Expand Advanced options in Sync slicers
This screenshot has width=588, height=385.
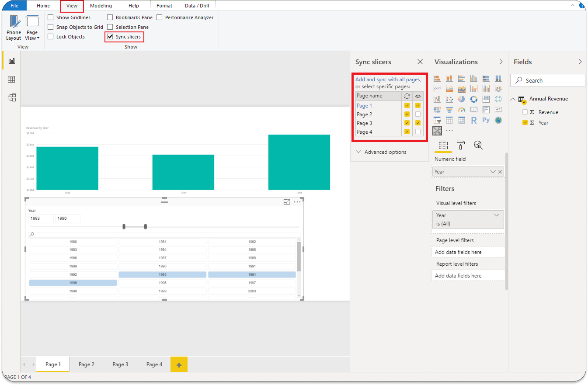point(381,152)
